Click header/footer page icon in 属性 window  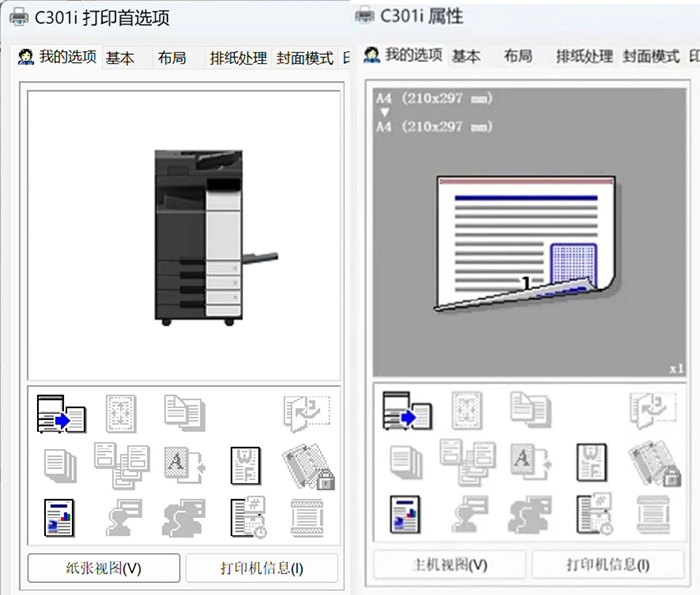pos(591,462)
